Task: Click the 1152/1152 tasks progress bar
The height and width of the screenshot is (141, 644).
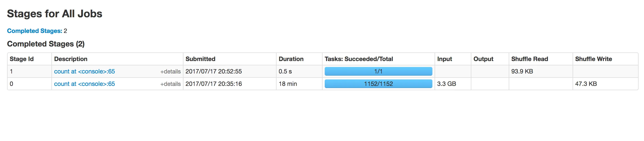Action: 378,84
